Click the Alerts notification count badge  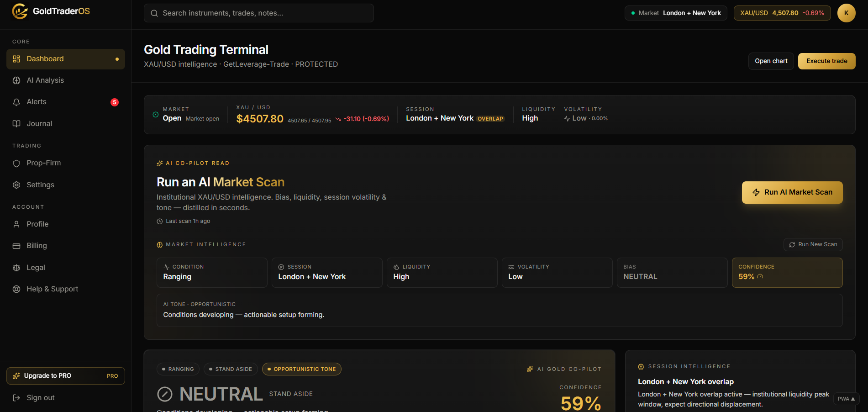click(115, 102)
